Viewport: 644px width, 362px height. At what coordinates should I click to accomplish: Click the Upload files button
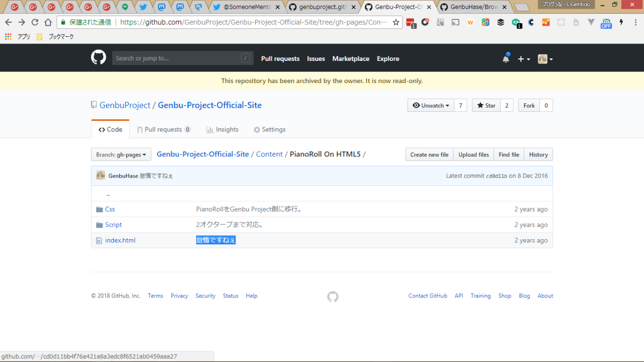pos(473,155)
